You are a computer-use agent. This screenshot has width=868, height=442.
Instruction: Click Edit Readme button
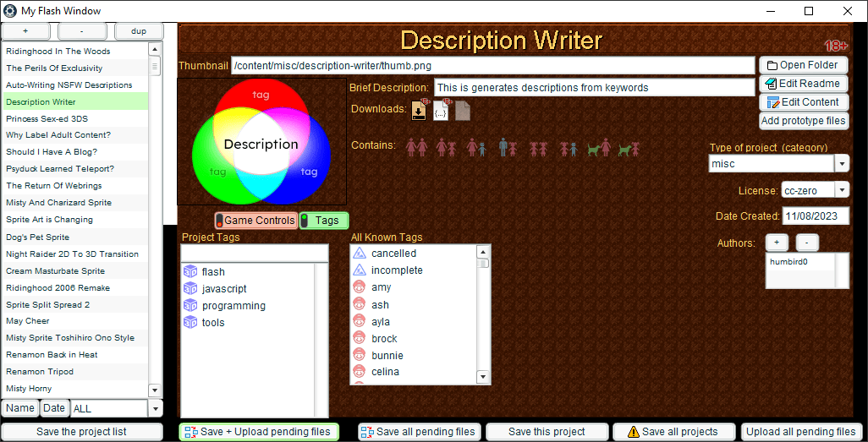[x=803, y=84]
